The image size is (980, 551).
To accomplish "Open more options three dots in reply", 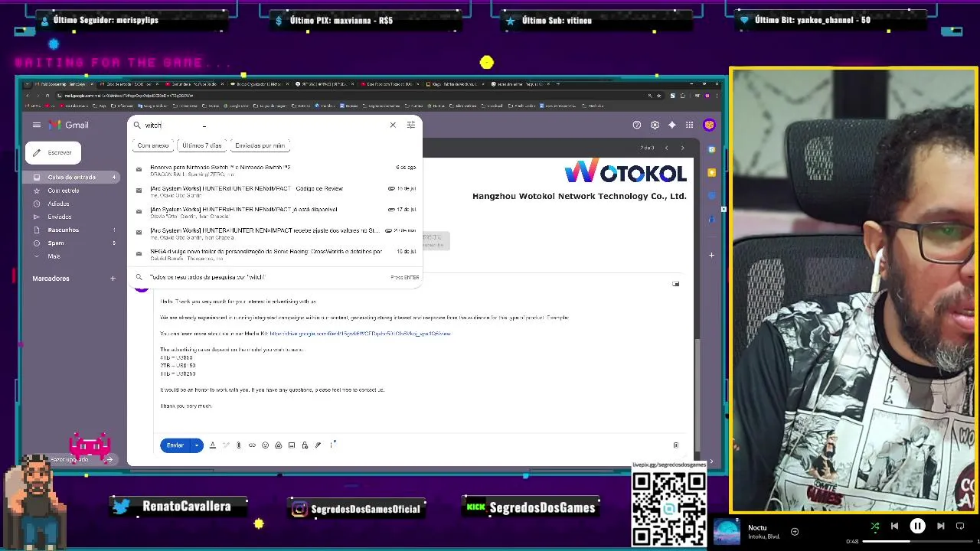I will pyautogui.click(x=332, y=445).
